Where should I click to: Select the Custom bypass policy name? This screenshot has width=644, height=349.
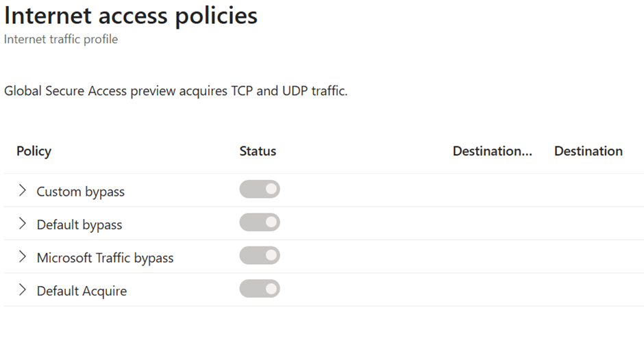click(80, 192)
